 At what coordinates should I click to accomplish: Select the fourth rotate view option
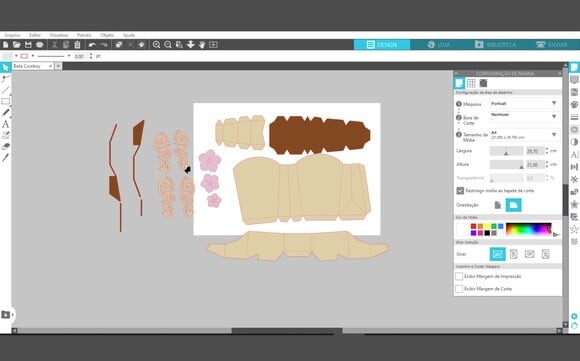tap(545, 254)
